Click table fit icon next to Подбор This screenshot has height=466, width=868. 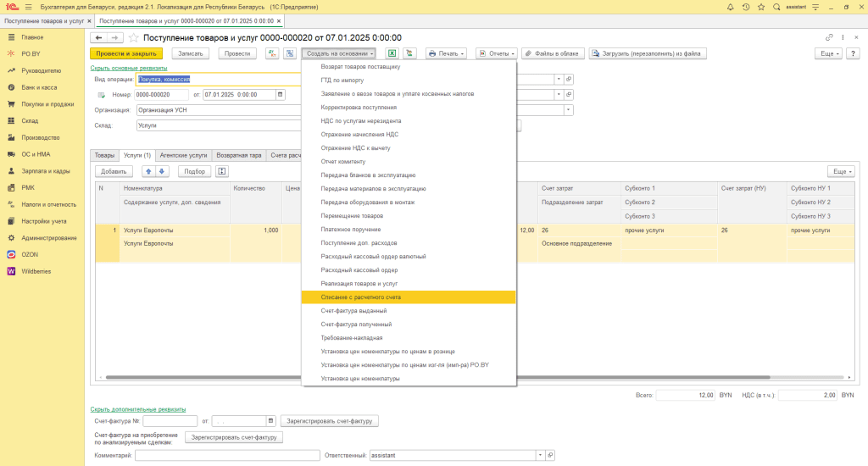(x=222, y=171)
